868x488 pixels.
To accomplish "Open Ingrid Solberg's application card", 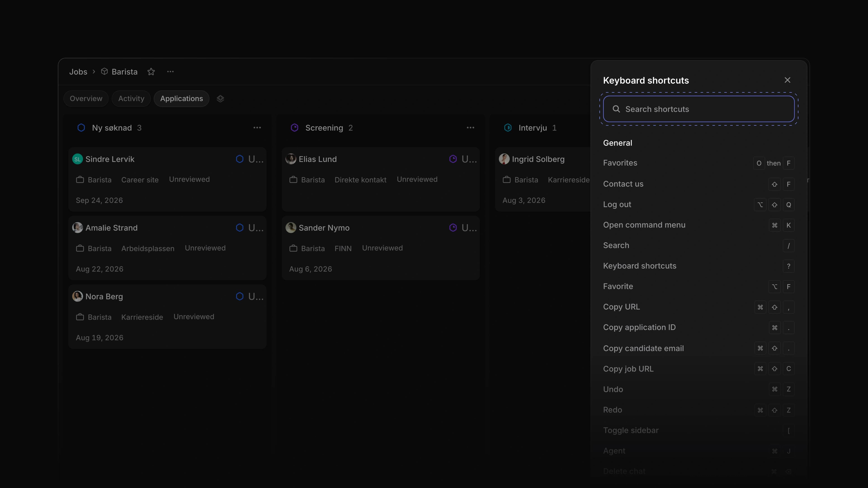I will pos(543,179).
